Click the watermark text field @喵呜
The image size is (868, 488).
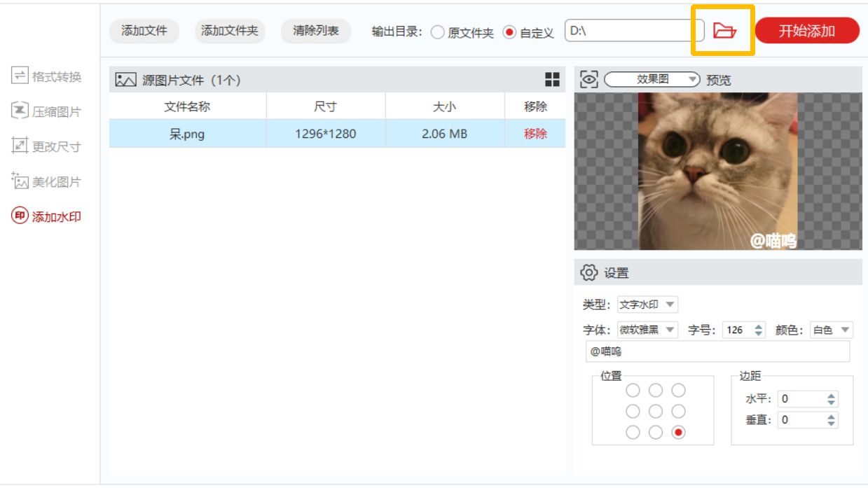(x=717, y=351)
